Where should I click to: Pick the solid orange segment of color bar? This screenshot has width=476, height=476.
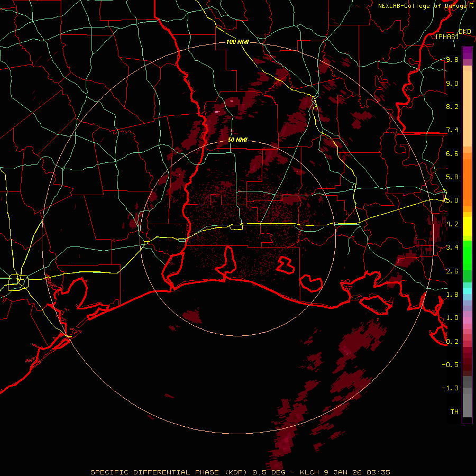click(x=467, y=183)
